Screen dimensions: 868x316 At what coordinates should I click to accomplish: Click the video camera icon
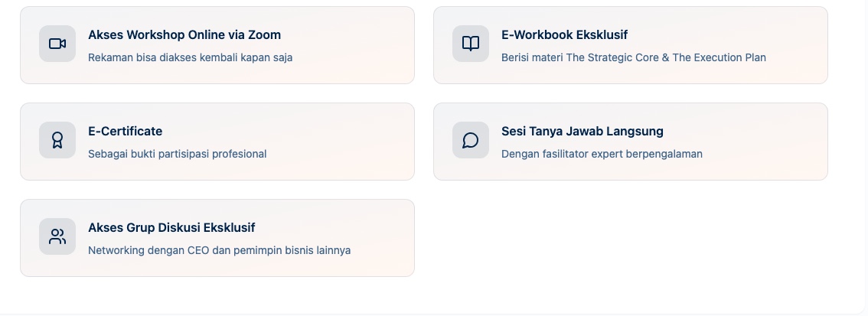click(x=57, y=44)
